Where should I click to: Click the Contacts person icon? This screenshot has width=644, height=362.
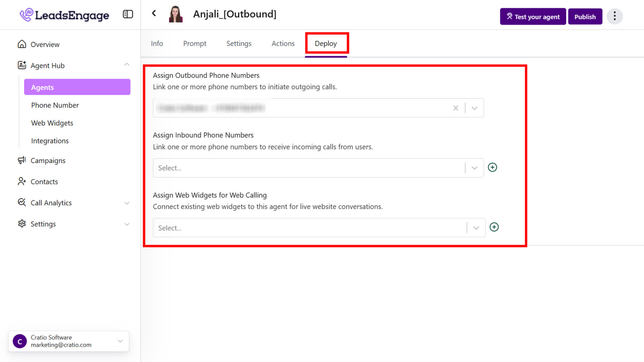22,181
